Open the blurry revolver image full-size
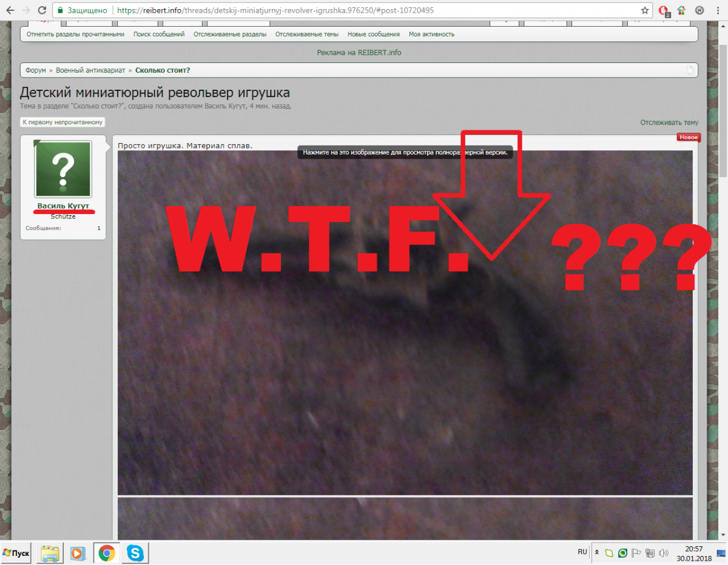Screen dimensions: 728x565 405,323
